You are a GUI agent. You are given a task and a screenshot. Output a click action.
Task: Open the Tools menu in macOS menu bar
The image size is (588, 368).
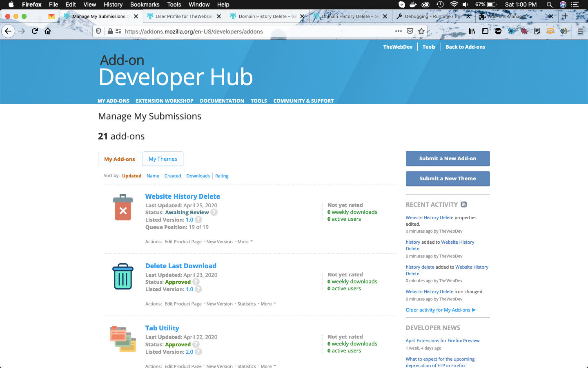[174, 4]
